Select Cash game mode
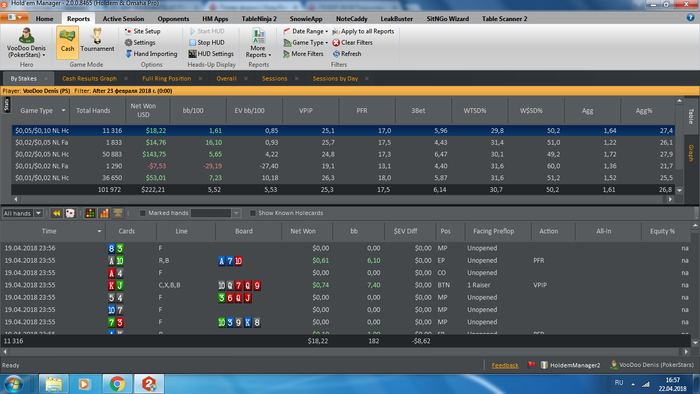The image size is (700, 394). pos(67,42)
